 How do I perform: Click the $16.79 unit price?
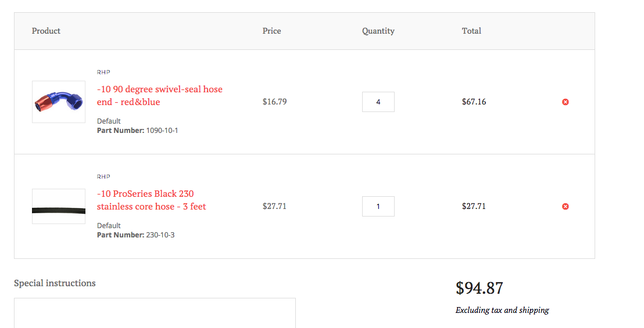coord(274,102)
